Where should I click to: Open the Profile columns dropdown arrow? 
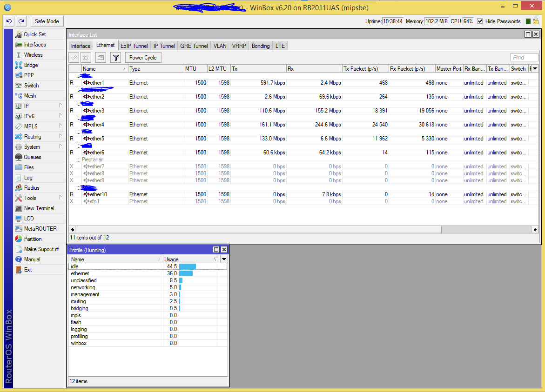pos(224,259)
